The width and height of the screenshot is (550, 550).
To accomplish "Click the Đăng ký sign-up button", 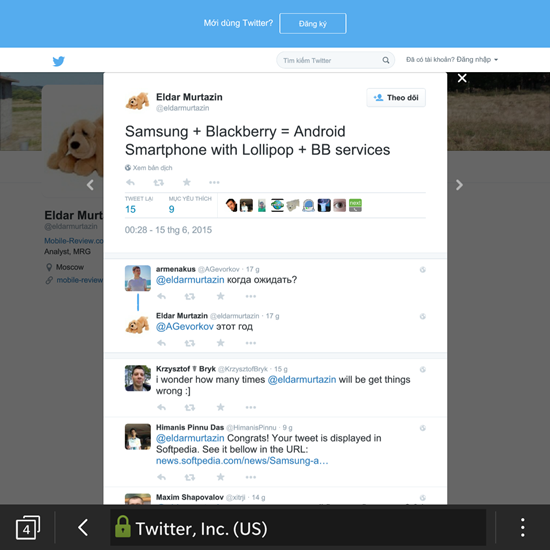I will pos(313,24).
